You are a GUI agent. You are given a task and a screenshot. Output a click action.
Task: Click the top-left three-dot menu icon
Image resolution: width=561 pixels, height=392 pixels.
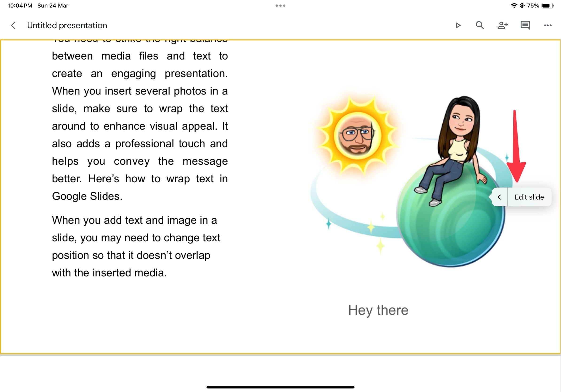point(280,6)
